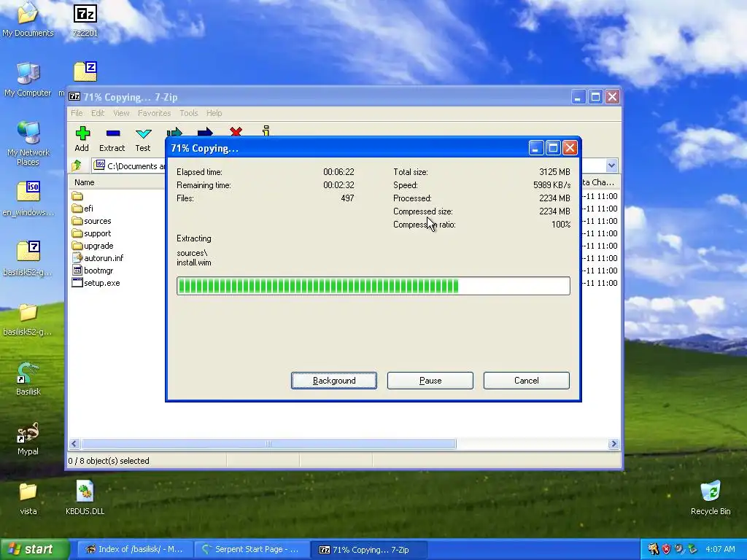
Task: Open the Start menu
Action: (34, 549)
